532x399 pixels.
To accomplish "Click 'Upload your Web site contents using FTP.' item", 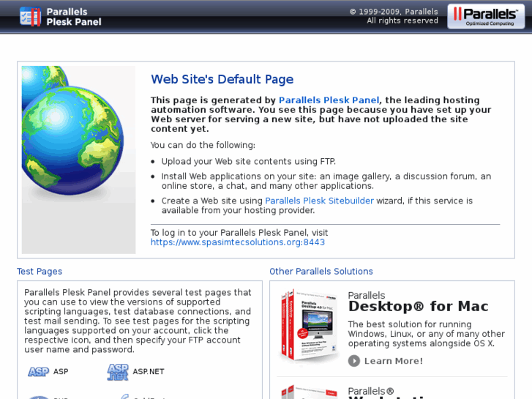I will pos(248,161).
